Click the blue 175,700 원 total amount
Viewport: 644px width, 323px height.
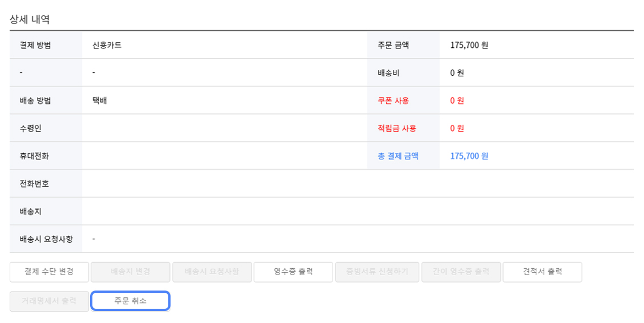469,156
